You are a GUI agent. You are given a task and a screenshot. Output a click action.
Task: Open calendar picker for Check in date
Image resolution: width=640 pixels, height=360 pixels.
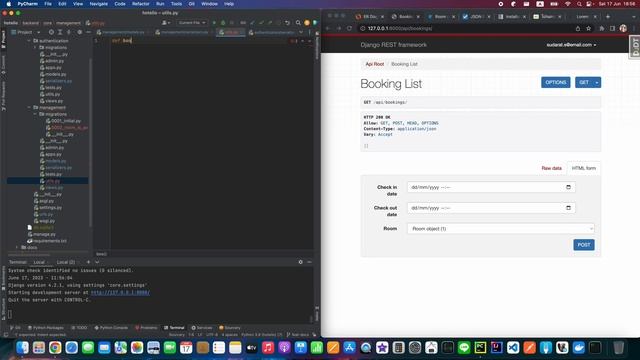[x=568, y=187]
